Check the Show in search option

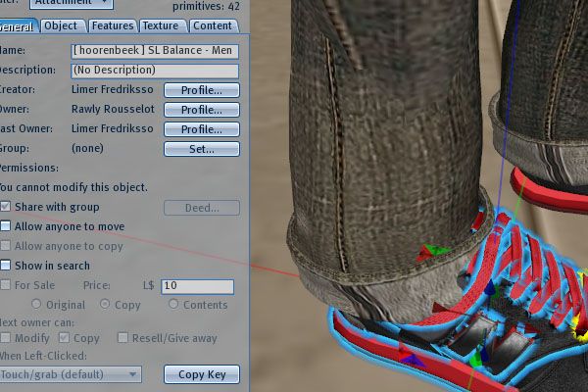point(6,266)
